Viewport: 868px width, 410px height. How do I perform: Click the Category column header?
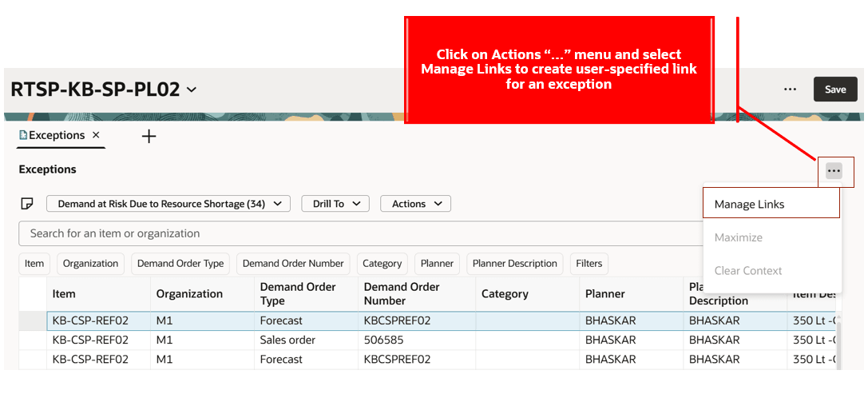coord(528,293)
